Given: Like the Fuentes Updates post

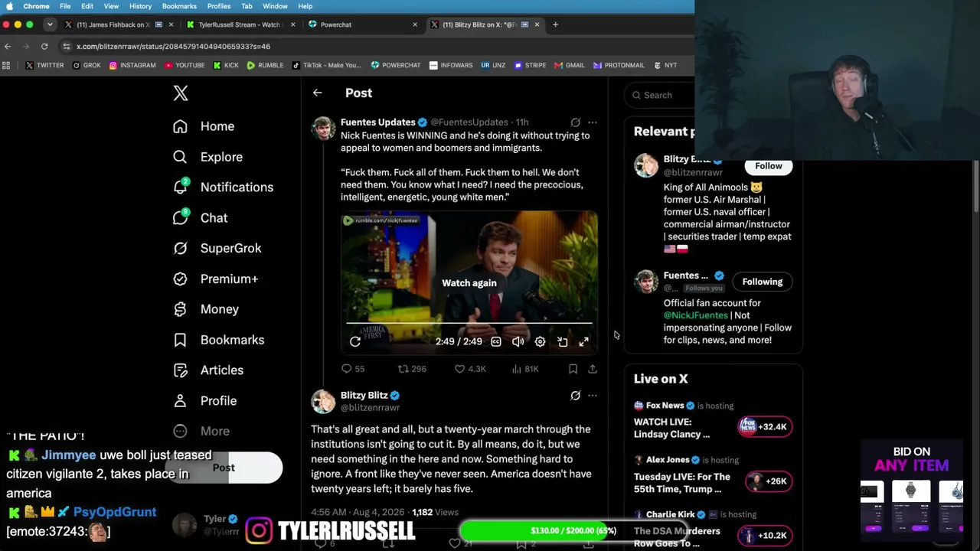Looking at the screenshot, I should point(470,369).
